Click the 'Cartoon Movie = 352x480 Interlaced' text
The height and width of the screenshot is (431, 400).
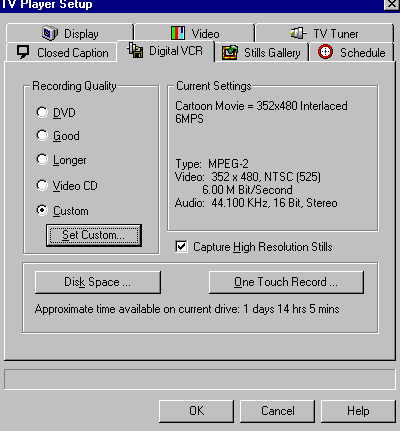click(x=261, y=106)
